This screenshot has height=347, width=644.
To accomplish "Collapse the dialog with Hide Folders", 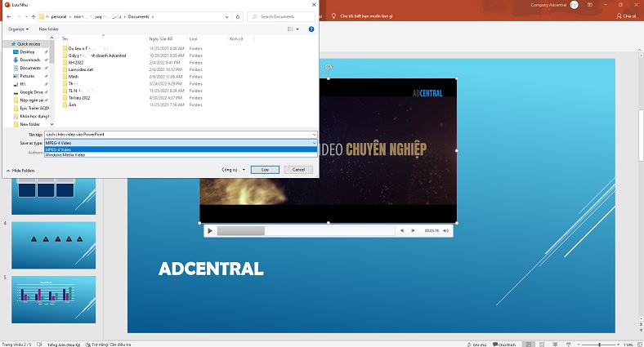I will 22,170.
